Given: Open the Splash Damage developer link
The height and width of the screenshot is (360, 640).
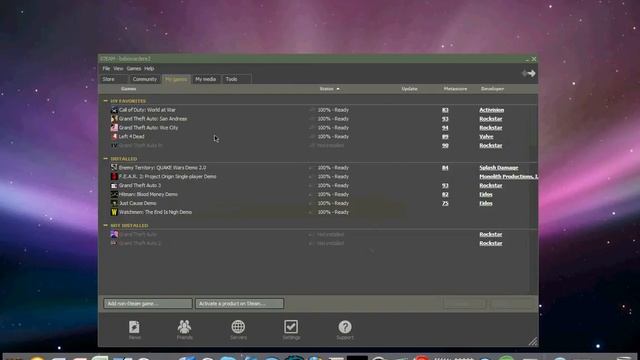Looking at the screenshot, I should point(498,168).
